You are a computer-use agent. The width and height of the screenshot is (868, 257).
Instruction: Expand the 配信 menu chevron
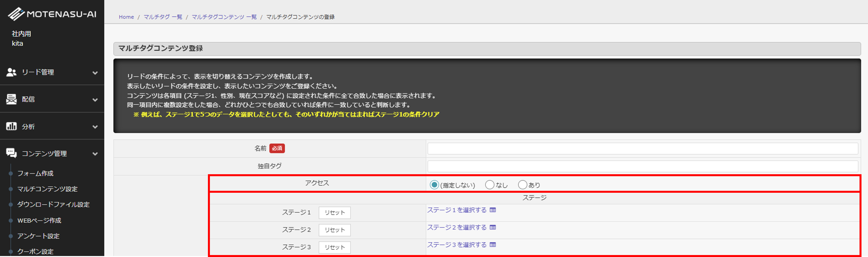pos(95,100)
